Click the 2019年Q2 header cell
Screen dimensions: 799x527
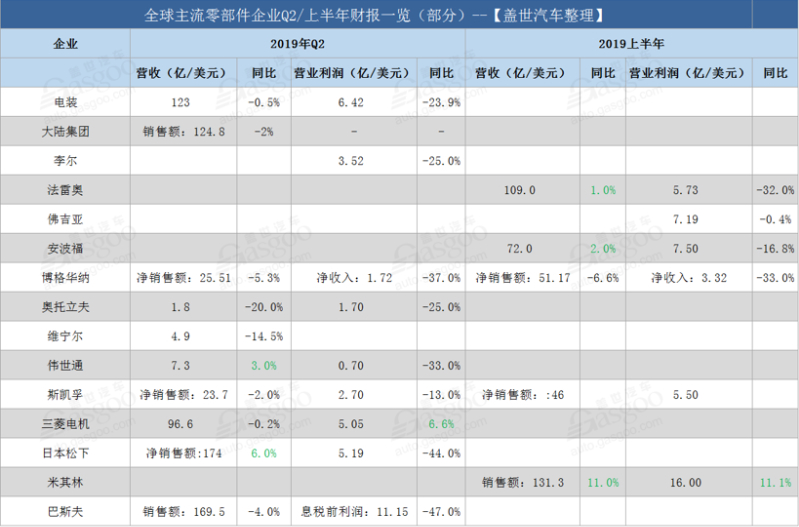coord(298,44)
